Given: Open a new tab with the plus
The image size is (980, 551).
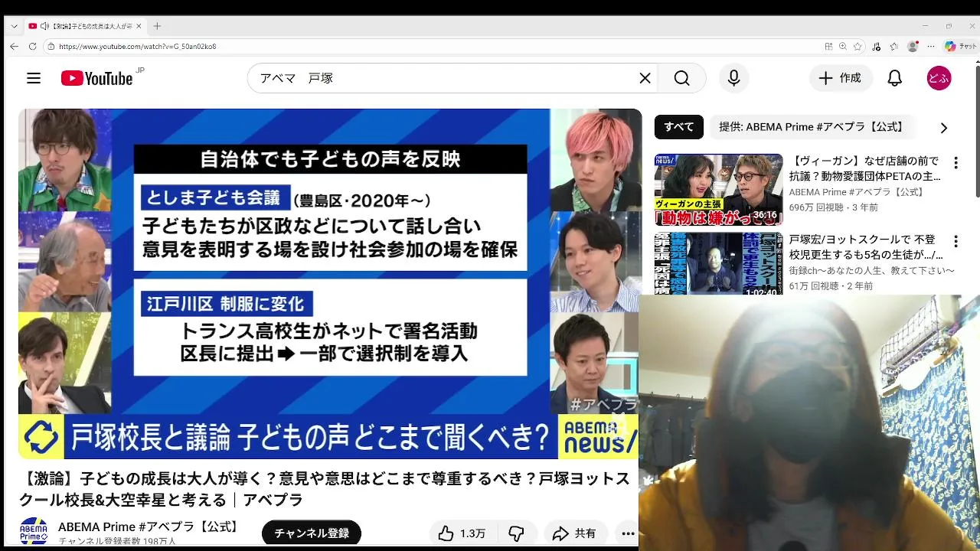Looking at the screenshot, I should coord(157,26).
